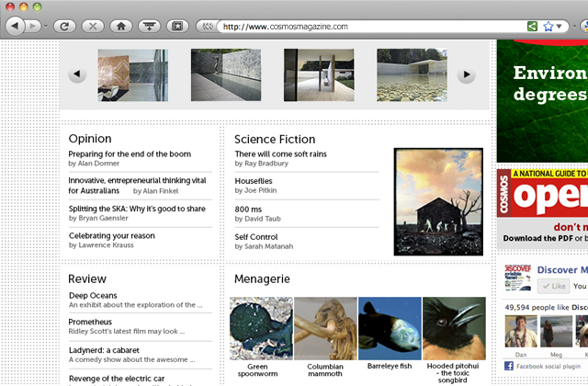This screenshot has height=386, width=588.
Task: Open the '800 ms' story
Action: point(248,210)
